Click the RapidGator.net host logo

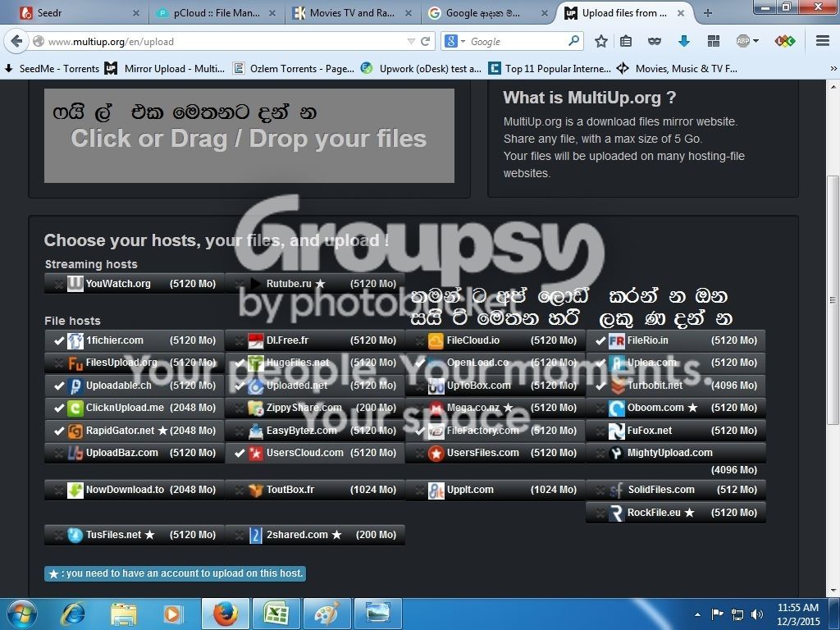coord(75,431)
